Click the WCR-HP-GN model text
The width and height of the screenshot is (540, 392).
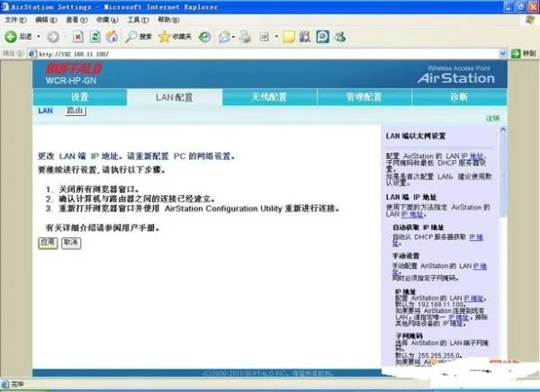(71, 81)
